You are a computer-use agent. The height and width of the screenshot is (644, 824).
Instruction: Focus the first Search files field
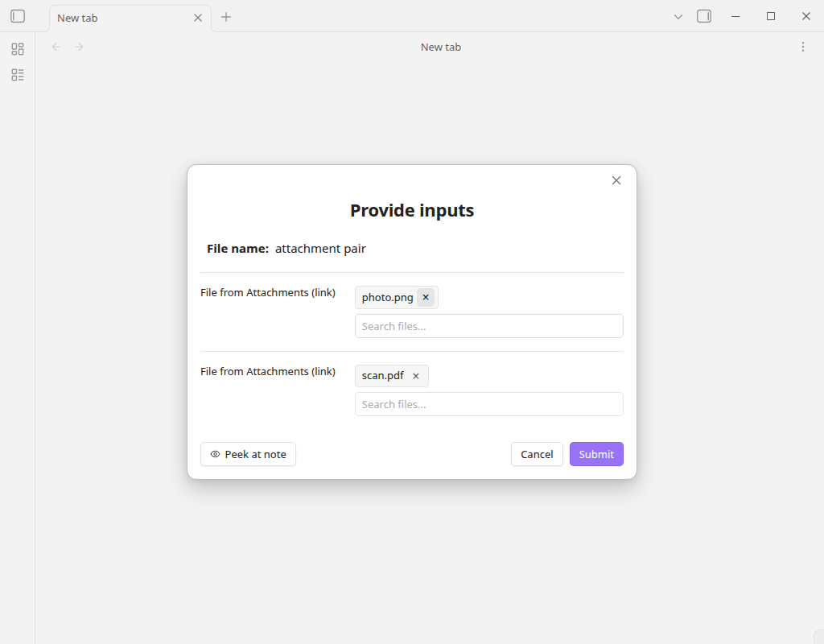[489, 326]
